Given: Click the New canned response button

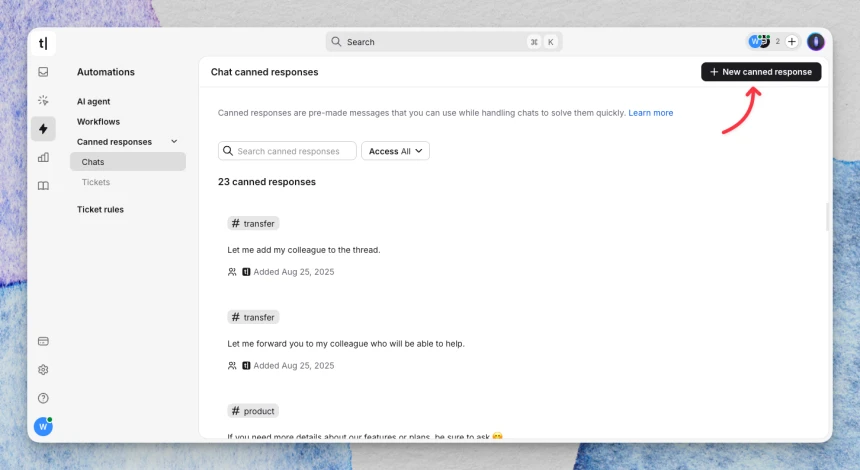Looking at the screenshot, I should (x=761, y=72).
